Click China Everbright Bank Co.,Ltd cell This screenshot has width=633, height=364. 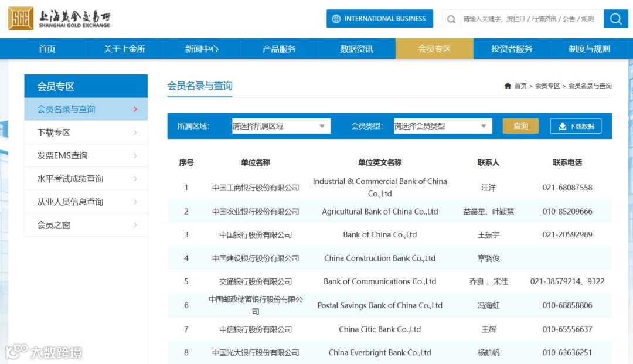(x=380, y=353)
